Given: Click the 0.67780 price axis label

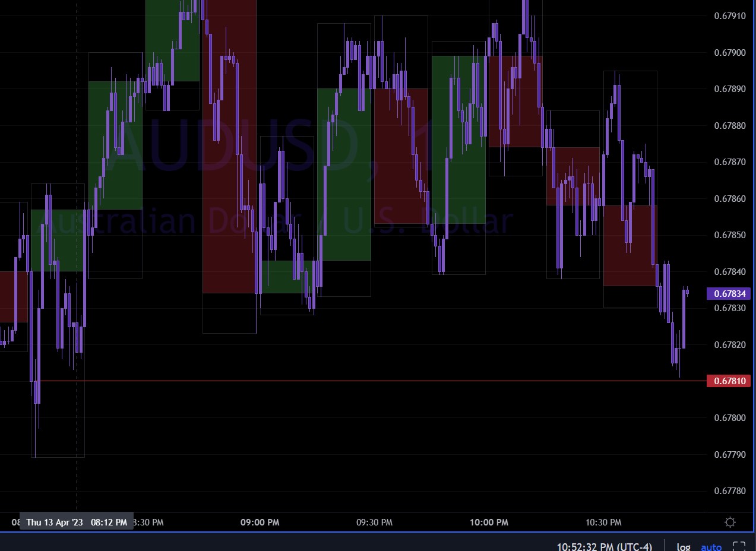Looking at the screenshot, I should [x=729, y=490].
